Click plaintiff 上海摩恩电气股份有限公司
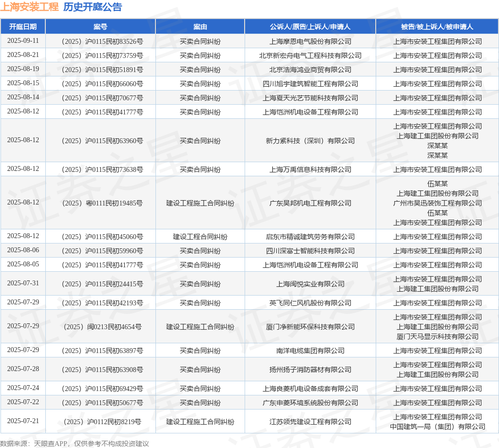 point(310,42)
